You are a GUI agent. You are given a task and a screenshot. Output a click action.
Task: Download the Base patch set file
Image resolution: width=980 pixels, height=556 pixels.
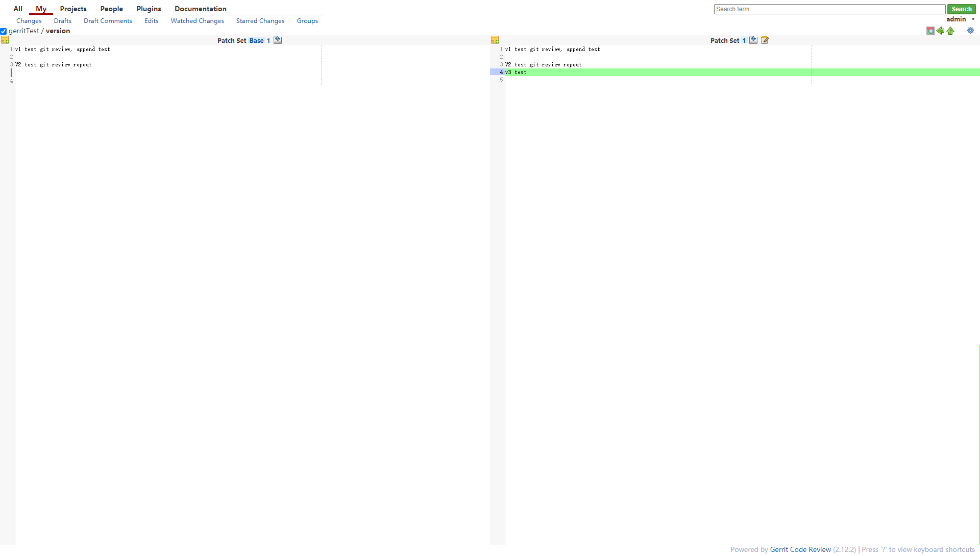[x=278, y=40]
